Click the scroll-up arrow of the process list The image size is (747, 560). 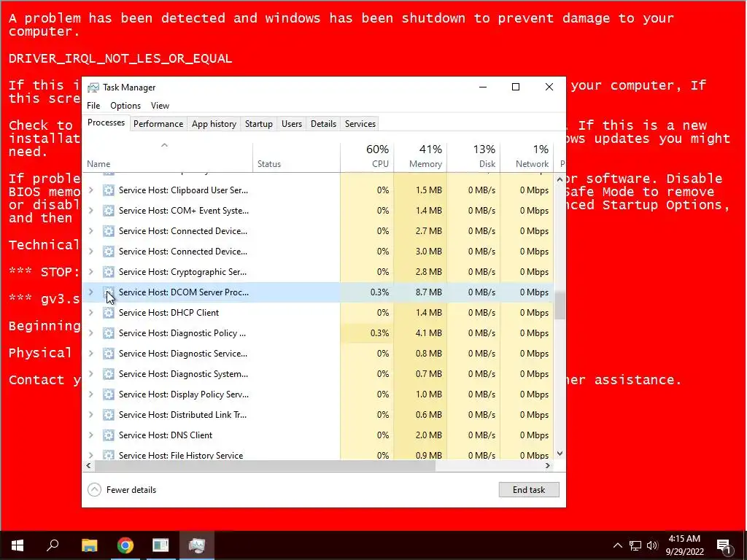tap(560, 179)
